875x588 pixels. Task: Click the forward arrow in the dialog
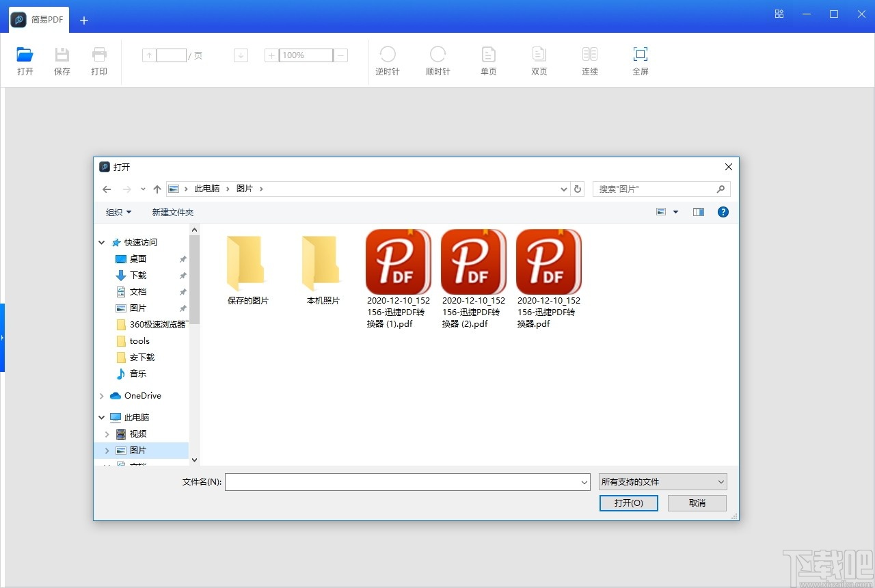pyautogui.click(x=126, y=189)
